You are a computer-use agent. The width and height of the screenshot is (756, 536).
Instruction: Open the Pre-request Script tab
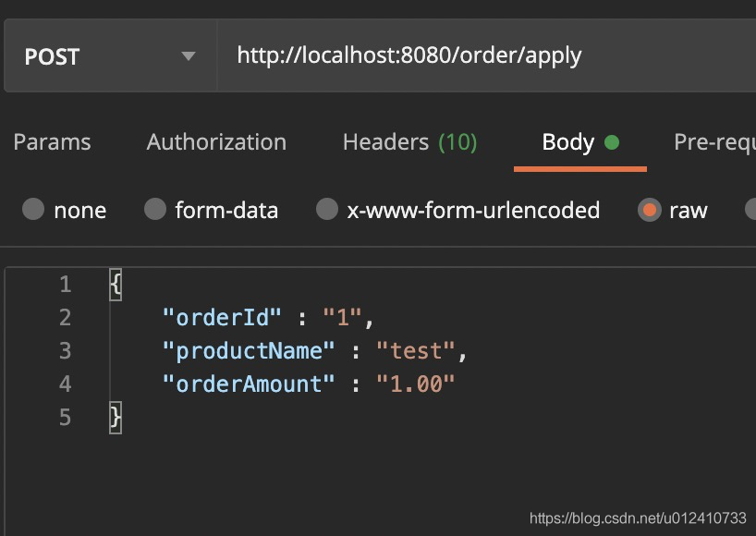click(713, 142)
